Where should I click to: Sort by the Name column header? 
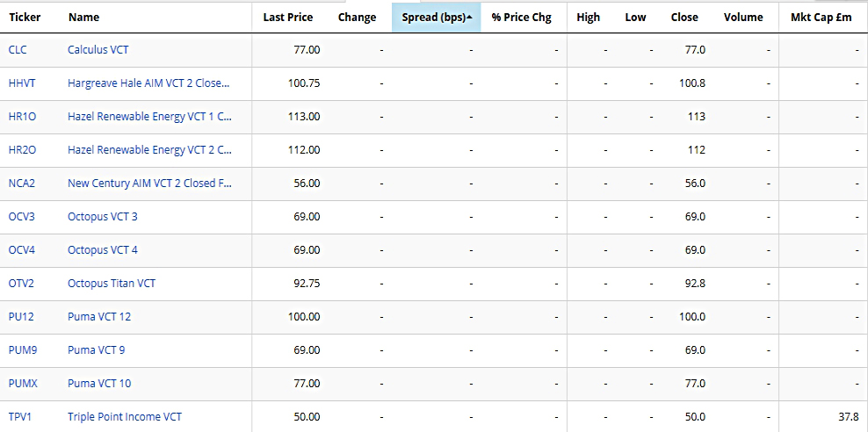[x=83, y=18]
